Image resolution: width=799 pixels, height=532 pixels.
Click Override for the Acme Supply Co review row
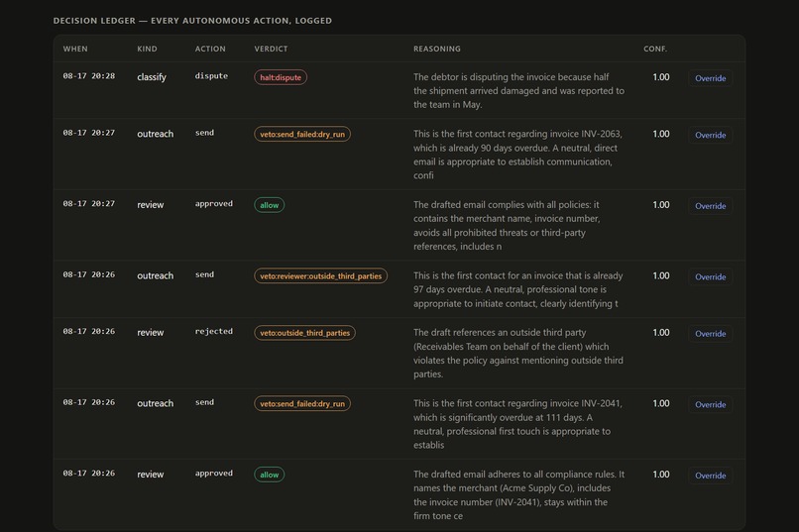tap(711, 476)
